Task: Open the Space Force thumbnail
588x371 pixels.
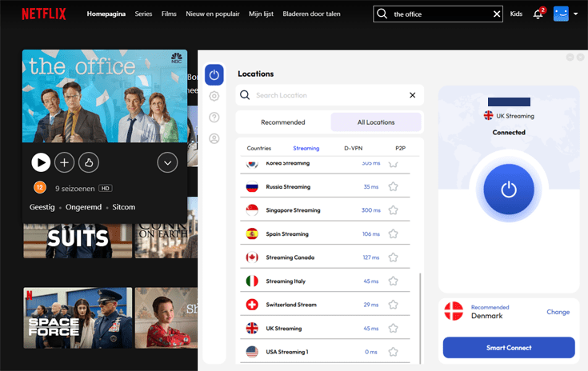Action: (78, 317)
